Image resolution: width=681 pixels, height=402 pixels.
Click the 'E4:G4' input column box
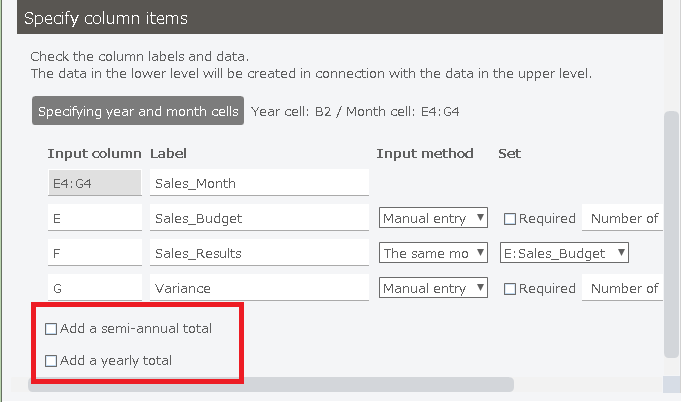[95, 184]
